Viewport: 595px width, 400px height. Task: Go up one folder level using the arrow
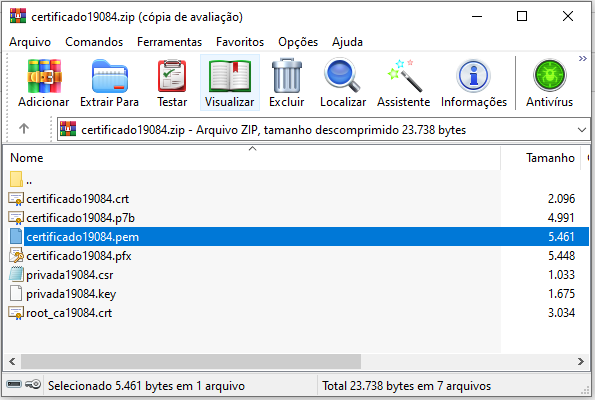24,129
